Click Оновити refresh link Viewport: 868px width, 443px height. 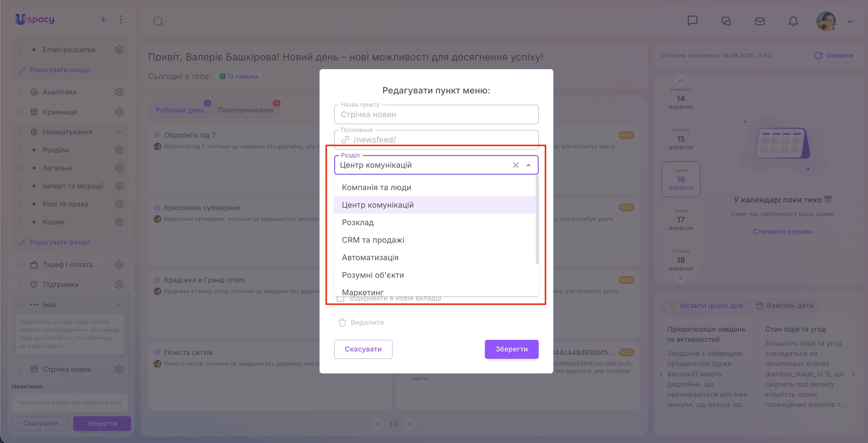[x=834, y=55]
